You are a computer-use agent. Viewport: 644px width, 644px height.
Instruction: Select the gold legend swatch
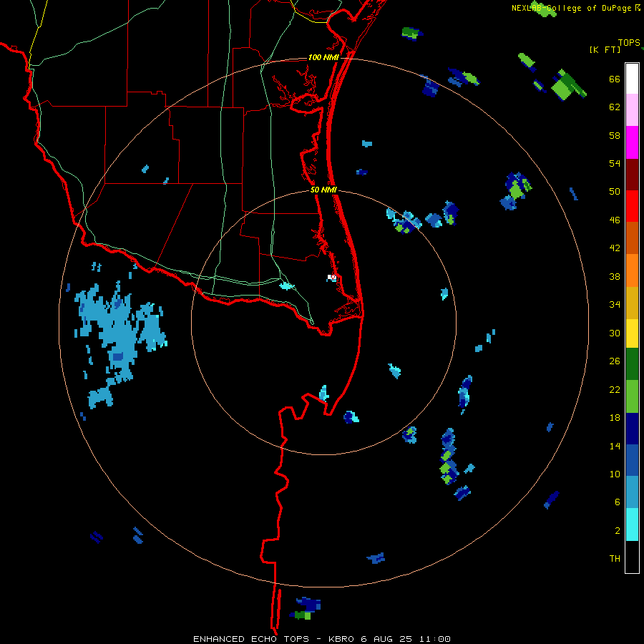pyautogui.click(x=632, y=303)
